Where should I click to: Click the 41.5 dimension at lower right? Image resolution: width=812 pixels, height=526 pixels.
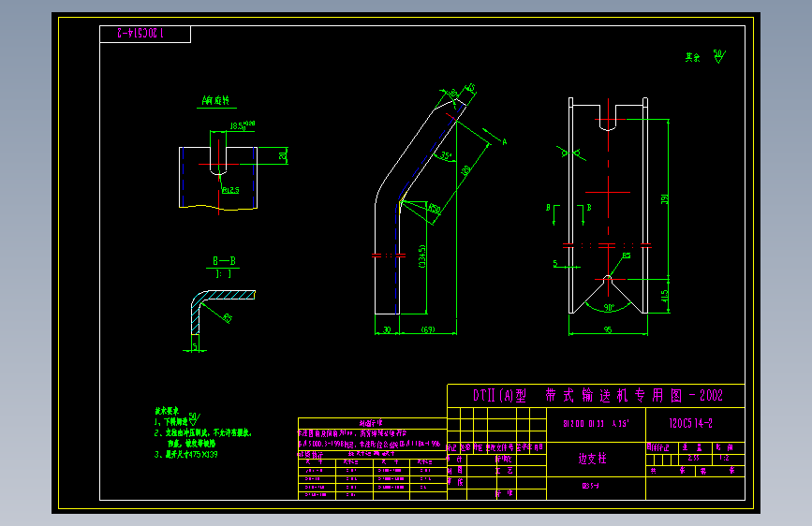(664, 296)
